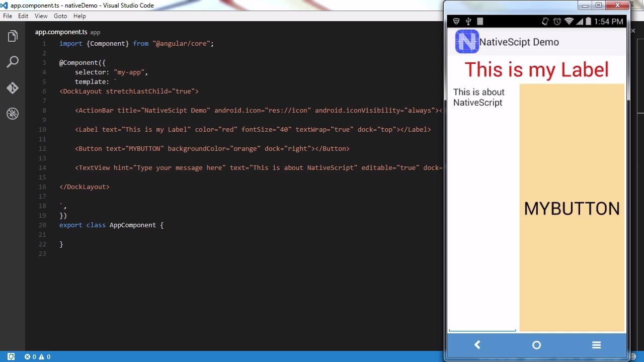
Task: Close the editor using the X near the emulator
Action: click(633, 31)
